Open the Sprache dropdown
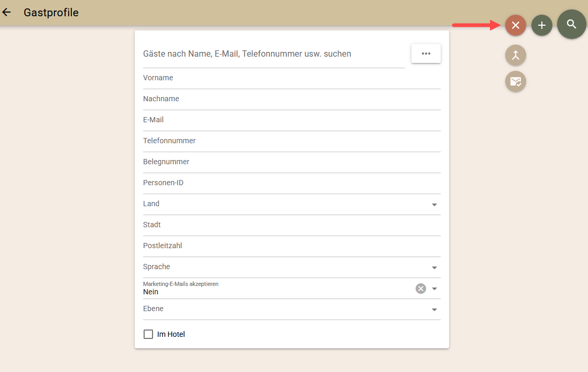 pyautogui.click(x=292, y=268)
